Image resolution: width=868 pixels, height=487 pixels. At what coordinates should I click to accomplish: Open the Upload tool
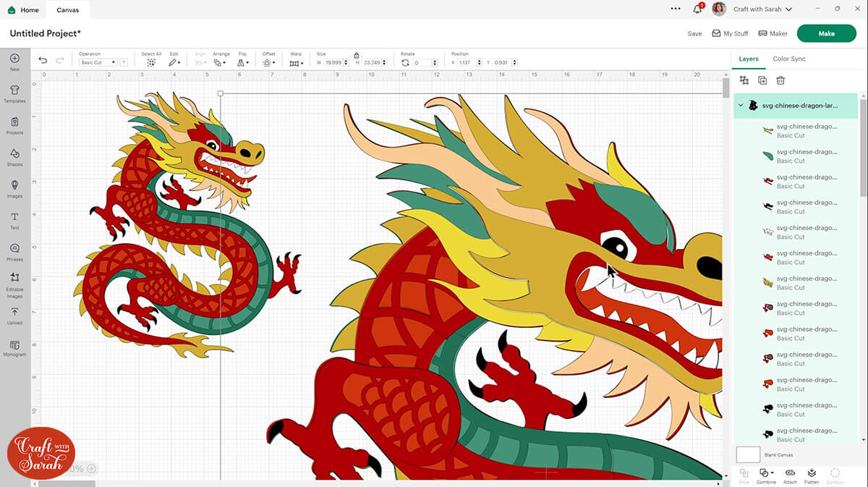14,316
